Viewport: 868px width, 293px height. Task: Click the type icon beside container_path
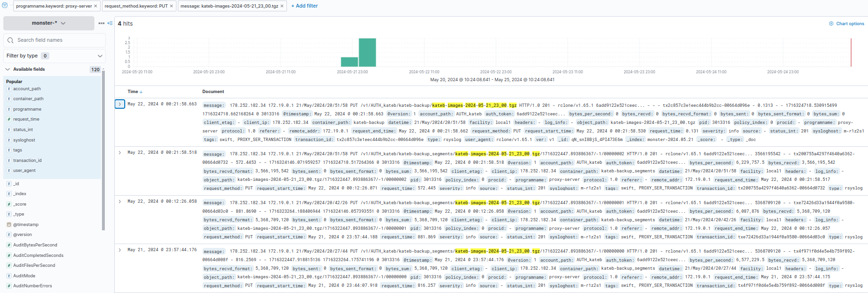[x=9, y=99]
